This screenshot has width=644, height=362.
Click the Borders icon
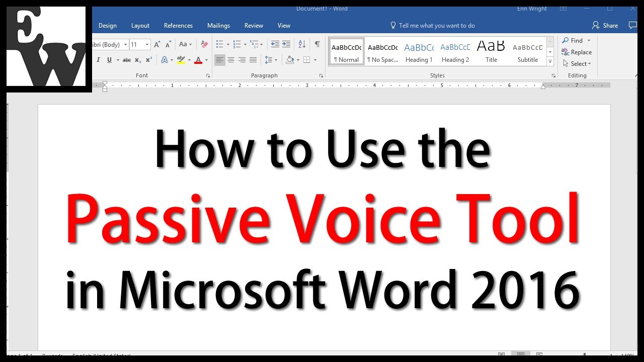tap(307, 60)
